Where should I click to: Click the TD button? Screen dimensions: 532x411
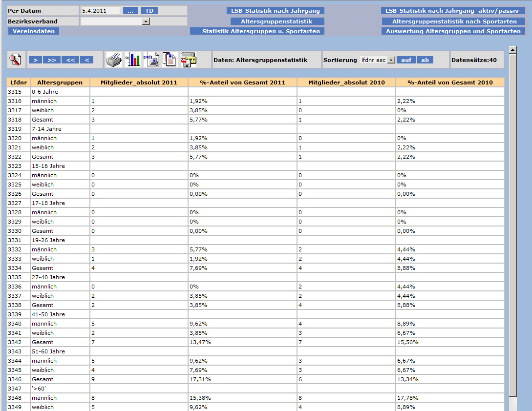[x=149, y=11]
